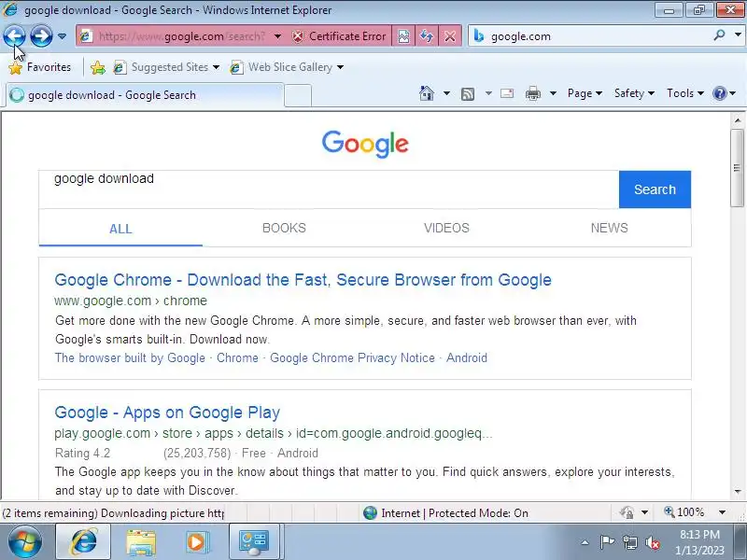
Task: Open the Tools menu
Action: 685,93
